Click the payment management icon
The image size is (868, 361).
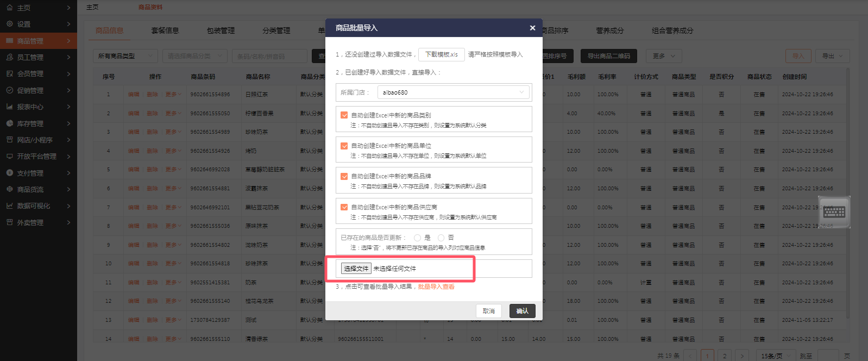tap(10, 173)
